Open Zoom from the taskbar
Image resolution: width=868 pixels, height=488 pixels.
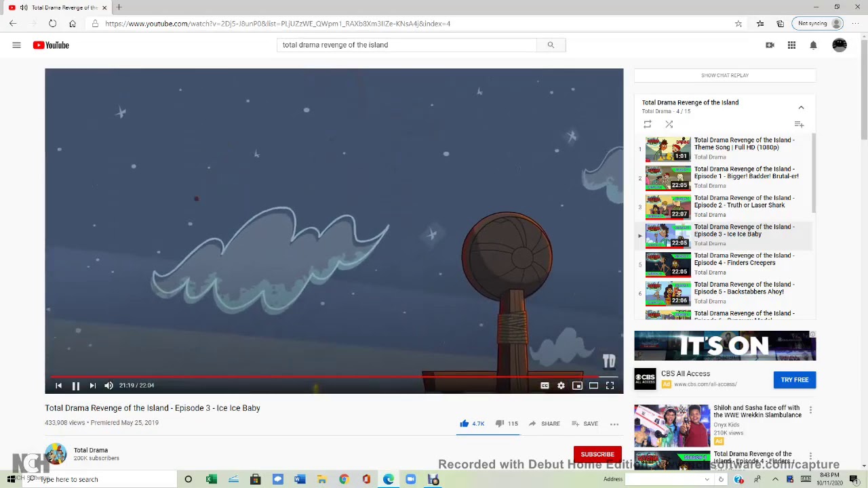[x=411, y=479]
